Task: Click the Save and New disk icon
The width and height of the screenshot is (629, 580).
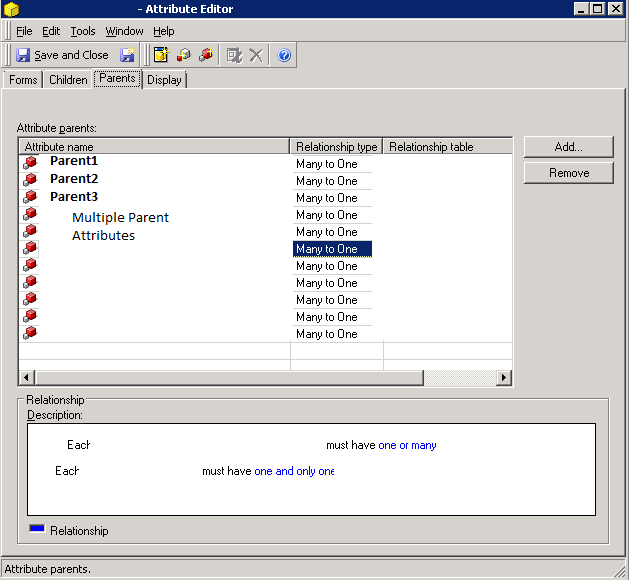Action: (128, 55)
